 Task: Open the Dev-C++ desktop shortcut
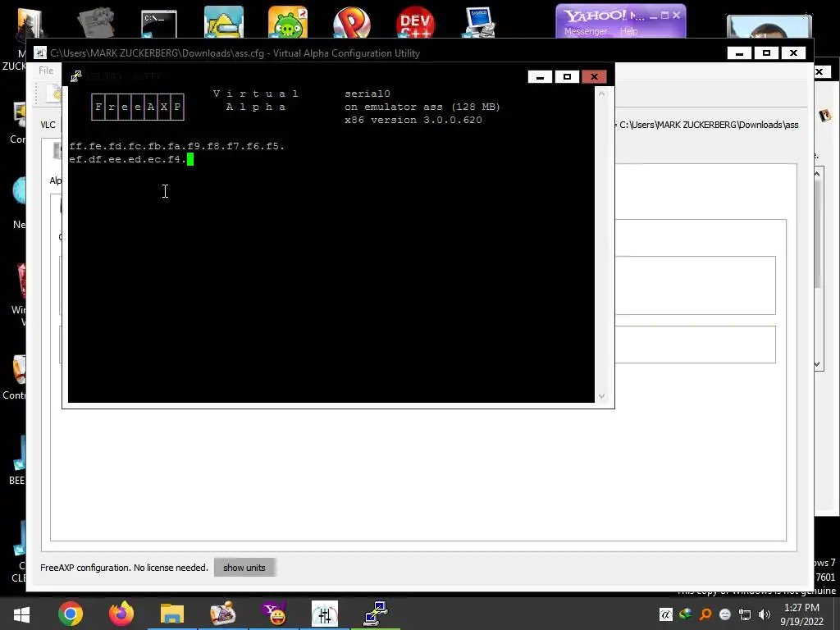click(416, 22)
